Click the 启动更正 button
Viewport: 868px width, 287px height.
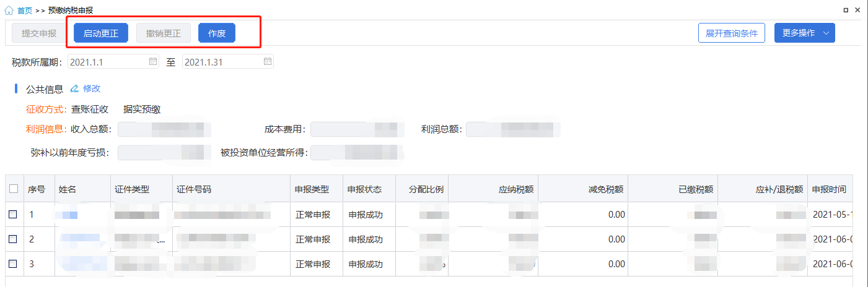point(101,33)
